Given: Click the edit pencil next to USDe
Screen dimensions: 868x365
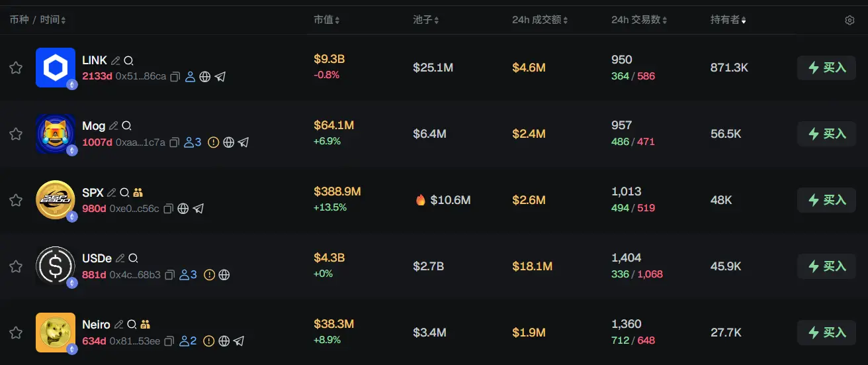Looking at the screenshot, I should point(120,258).
